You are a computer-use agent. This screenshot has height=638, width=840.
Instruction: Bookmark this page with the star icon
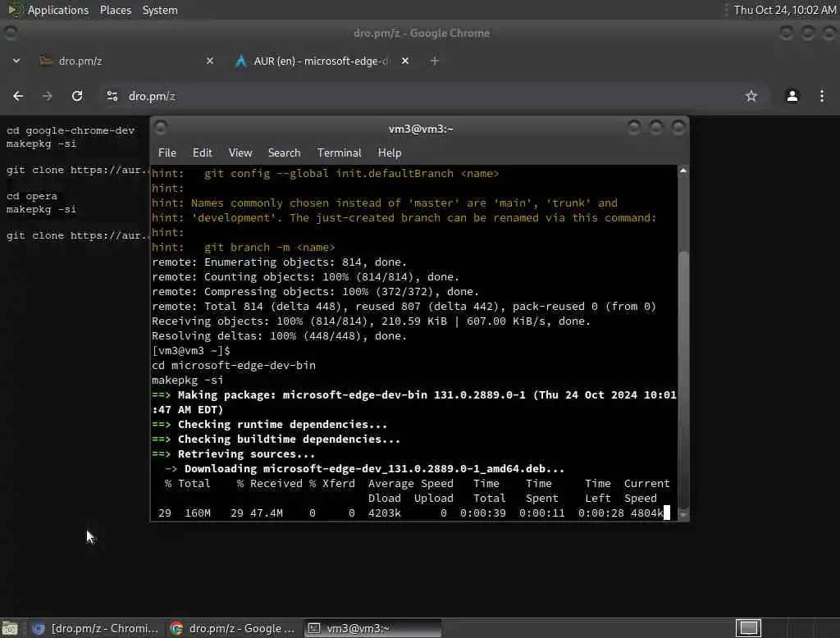[751, 97]
